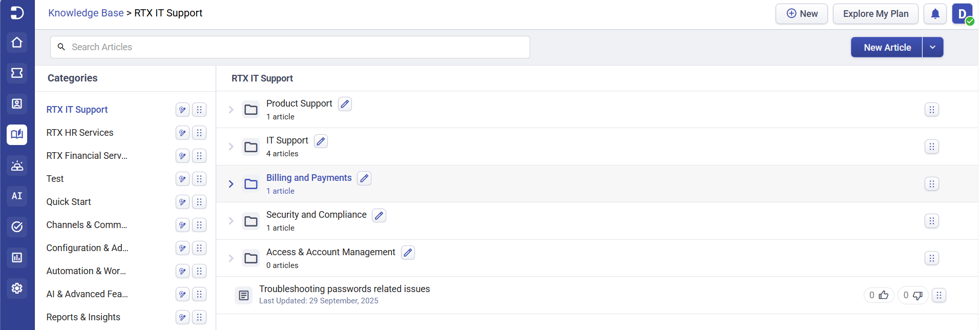Open drag-handle menu for Access & Account Management folder
980x330 pixels.
pos(932,258)
